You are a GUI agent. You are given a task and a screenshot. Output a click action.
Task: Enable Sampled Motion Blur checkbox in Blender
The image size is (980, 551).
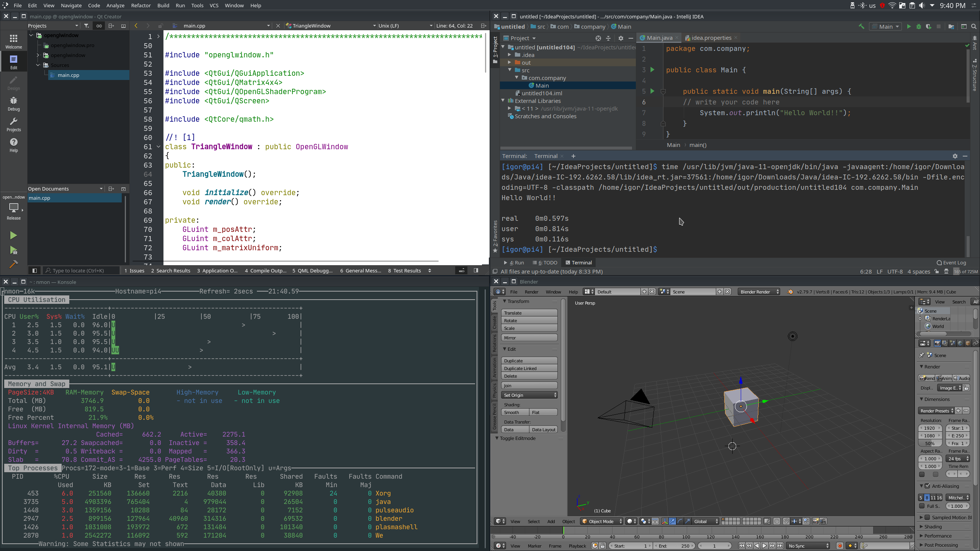point(928,517)
